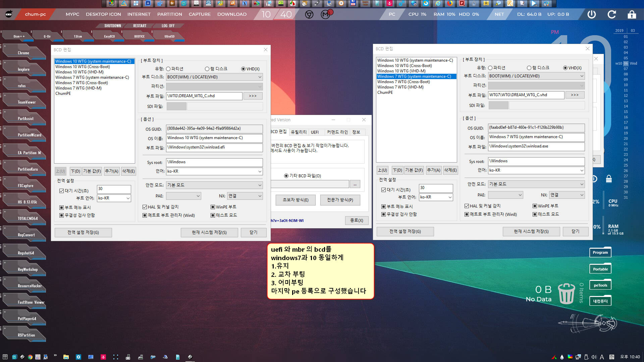Screen dimensions: 644x362
Task: Open 부트 언어 dropdown in Windows 10 BCD window
Action: click(x=114, y=198)
